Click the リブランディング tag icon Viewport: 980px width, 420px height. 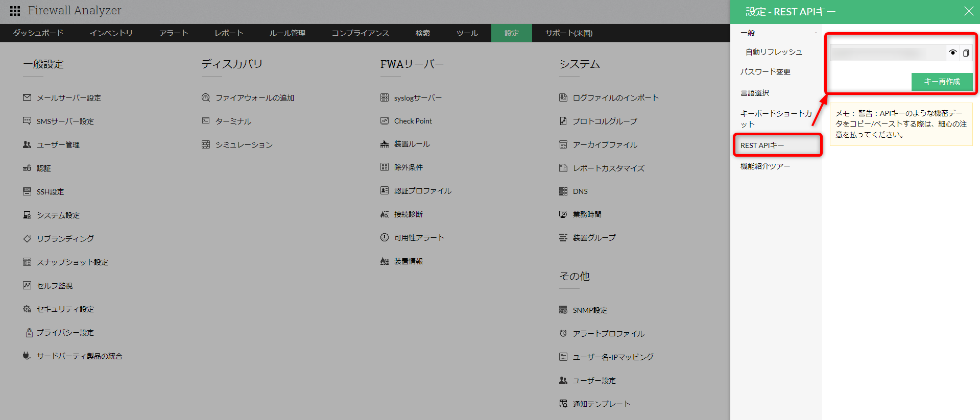[27, 238]
